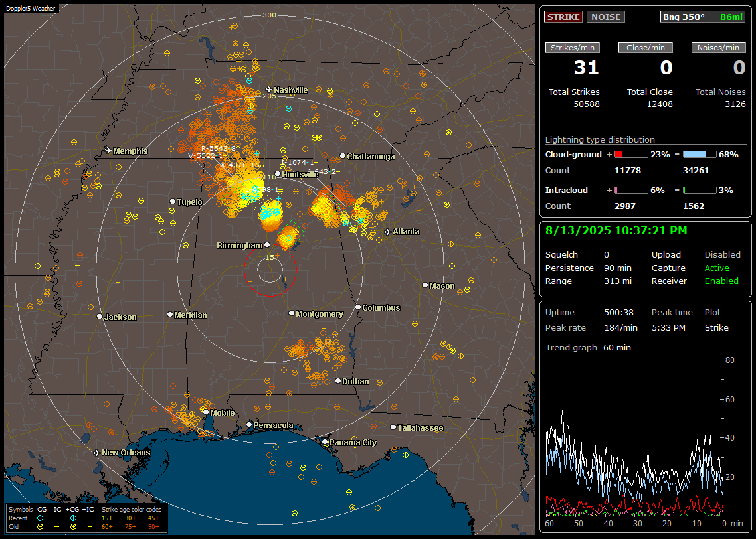
Task: Click the 15+ strike age color code
Action: point(107,518)
